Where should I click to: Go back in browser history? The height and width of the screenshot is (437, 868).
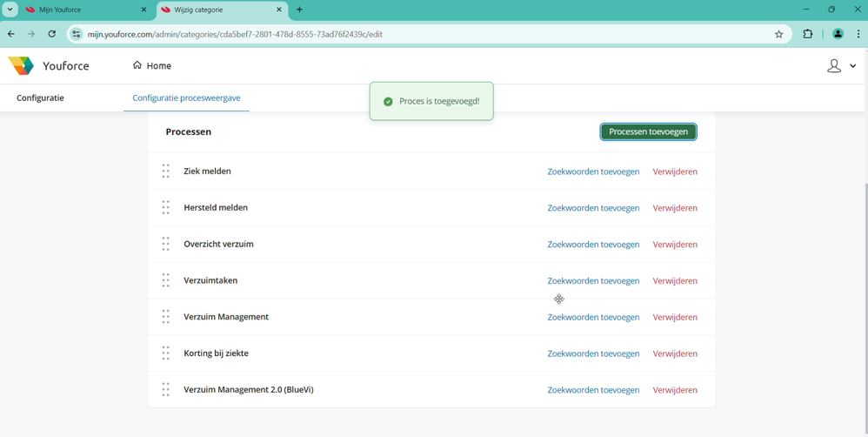(x=11, y=34)
